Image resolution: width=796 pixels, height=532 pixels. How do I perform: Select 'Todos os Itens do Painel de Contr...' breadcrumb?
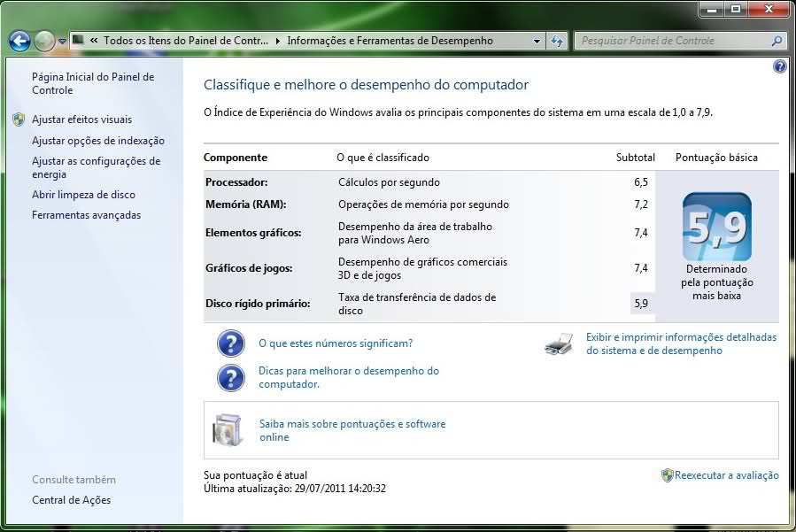coord(186,41)
